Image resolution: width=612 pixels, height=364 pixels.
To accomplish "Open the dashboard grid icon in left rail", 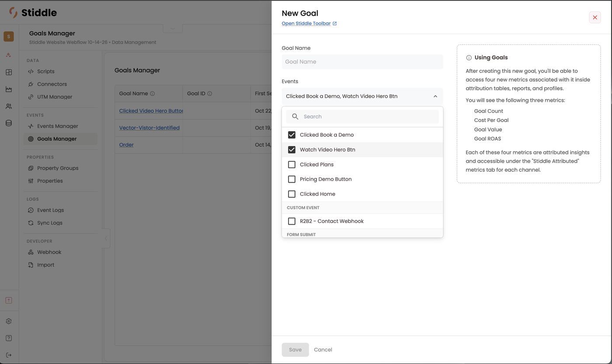I will (8, 72).
